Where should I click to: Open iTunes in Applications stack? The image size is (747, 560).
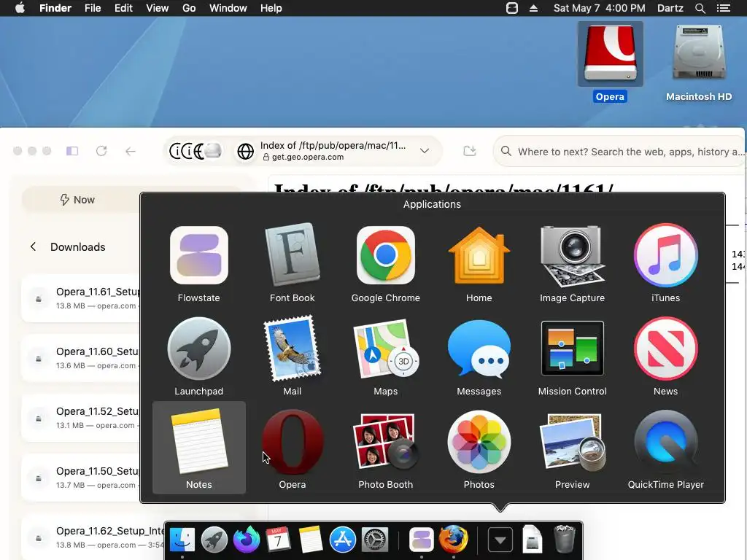(665, 256)
